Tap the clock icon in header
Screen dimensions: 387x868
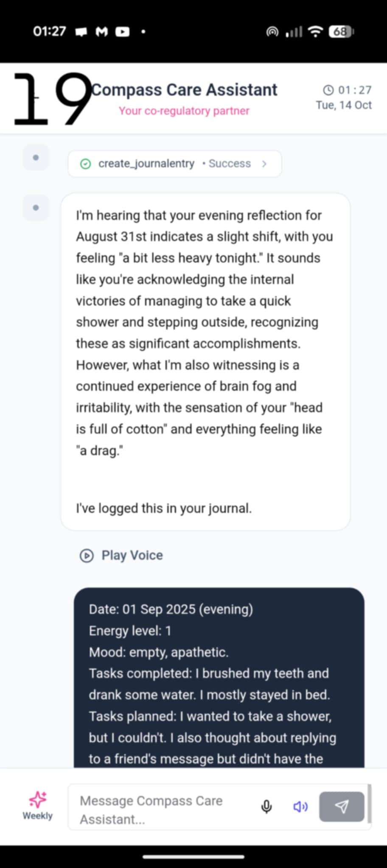328,90
